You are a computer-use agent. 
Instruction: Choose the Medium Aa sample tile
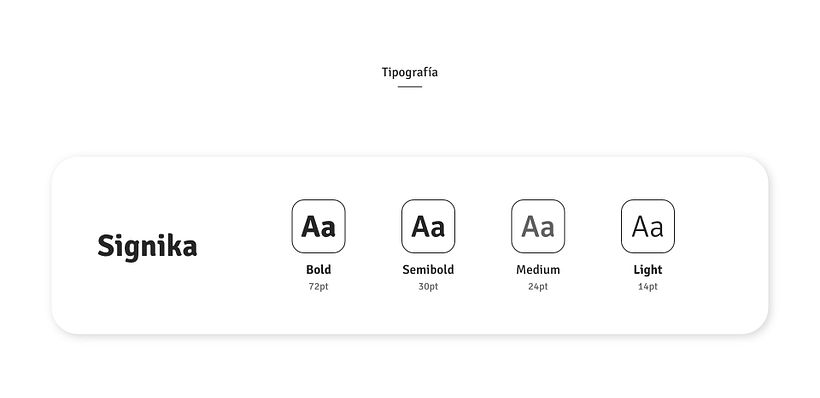tap(538, 226)
